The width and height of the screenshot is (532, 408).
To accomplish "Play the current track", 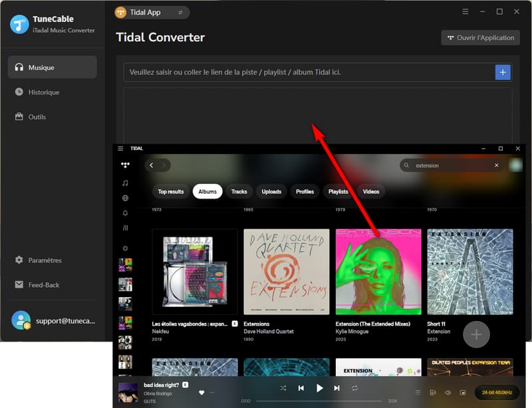I will [319, 388].
